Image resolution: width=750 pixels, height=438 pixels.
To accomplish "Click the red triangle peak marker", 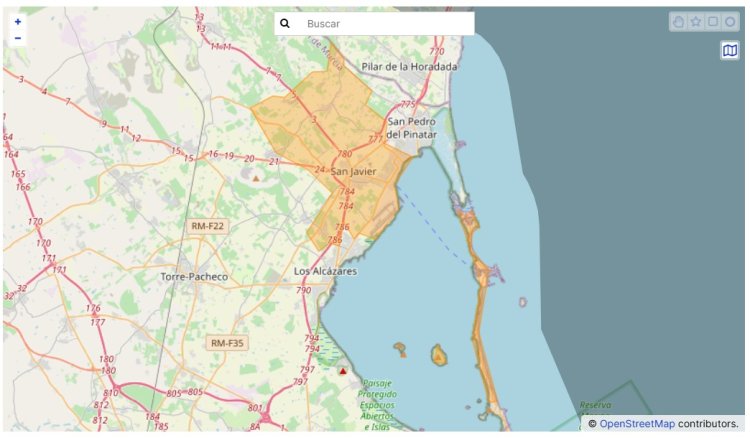I will [x=343, y=371].
